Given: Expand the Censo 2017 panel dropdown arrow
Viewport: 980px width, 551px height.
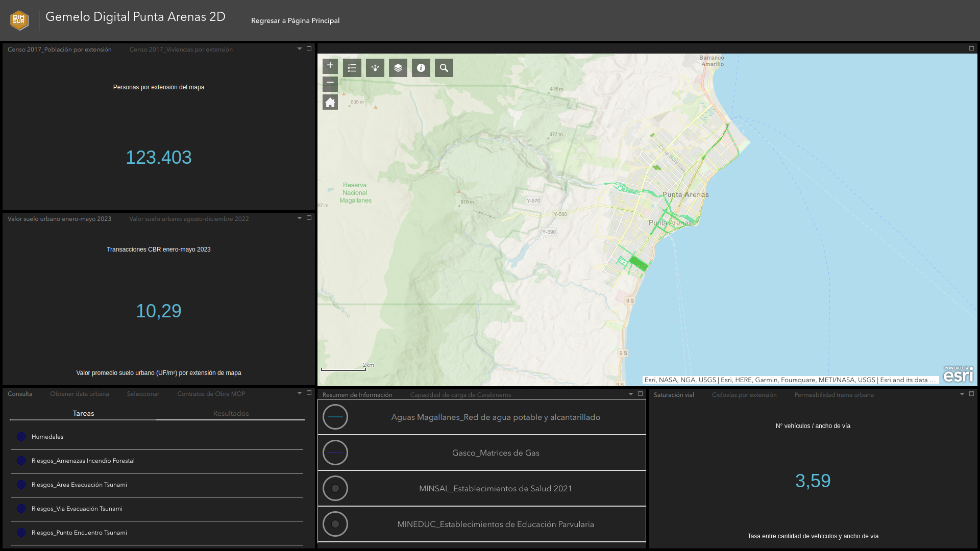Looking at the screenshot, I should coord(300,49).
